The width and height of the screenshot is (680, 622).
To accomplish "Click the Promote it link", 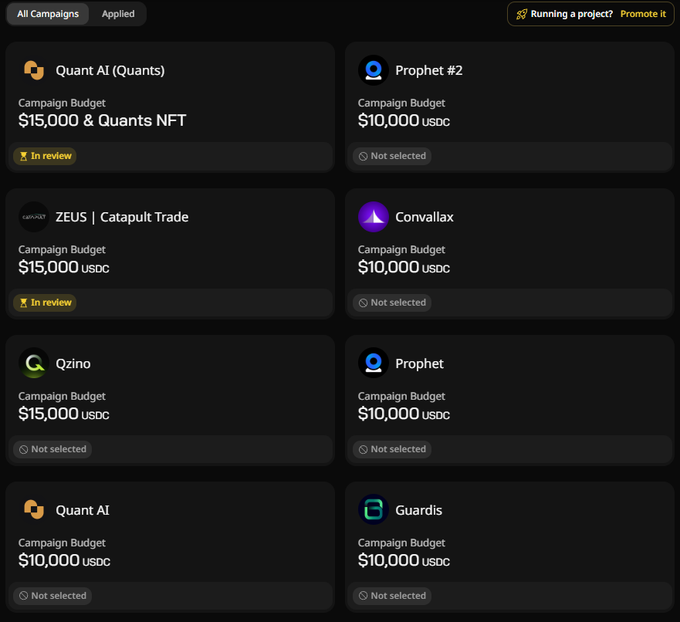I will pyautogui.click(x=643, y=14).
